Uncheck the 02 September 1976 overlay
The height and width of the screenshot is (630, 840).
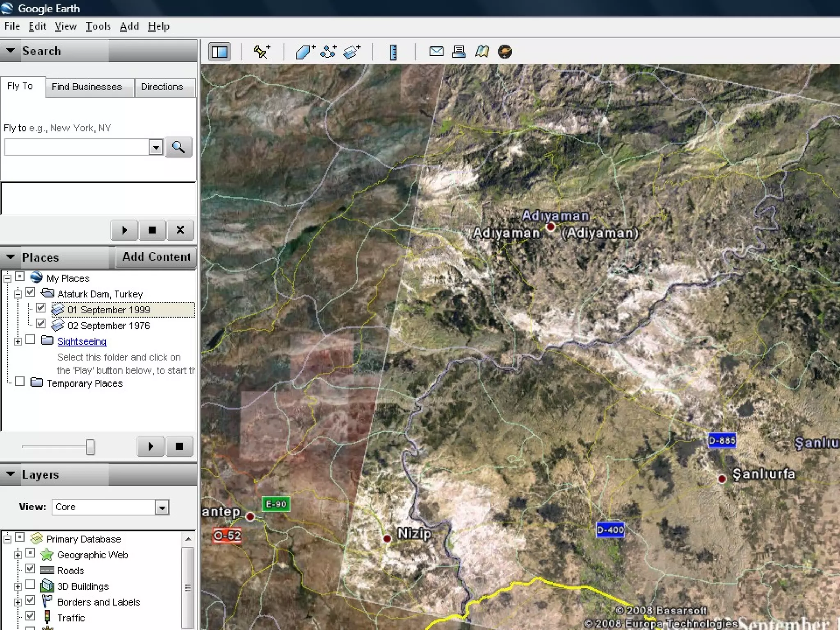[41, 324]
